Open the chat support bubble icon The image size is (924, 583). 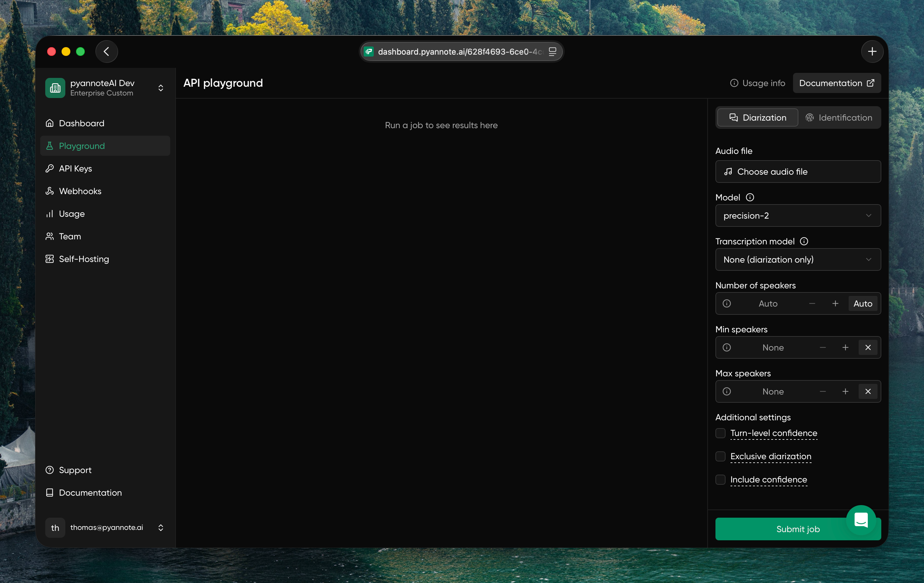coord(861,521)
